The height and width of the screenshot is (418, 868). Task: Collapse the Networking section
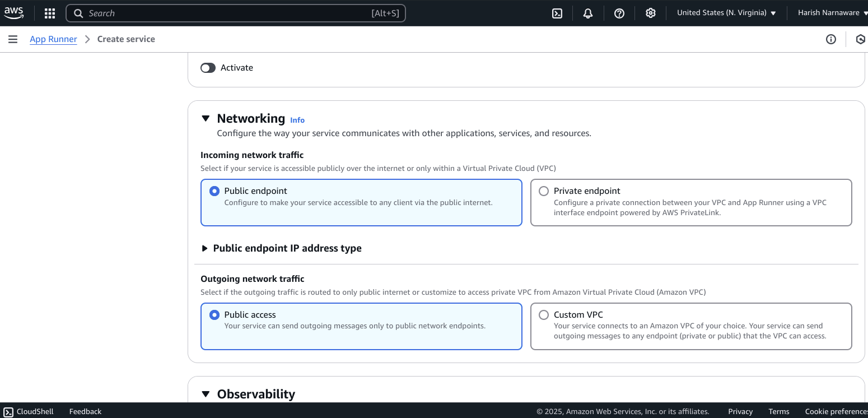click(x=206, y=119)
